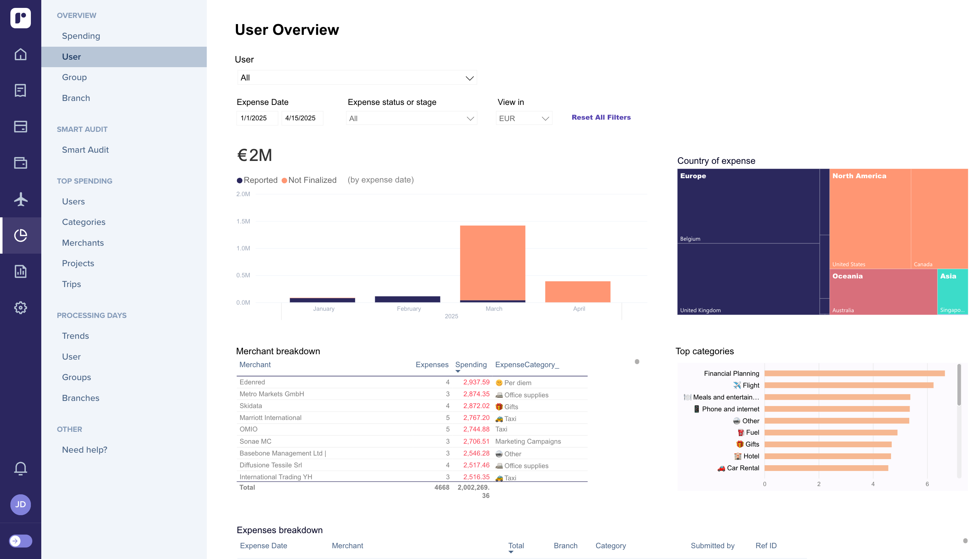This screenshot has height=559, width=980.
Task: Open the receipt expenses icon
Action: point(20,91)
